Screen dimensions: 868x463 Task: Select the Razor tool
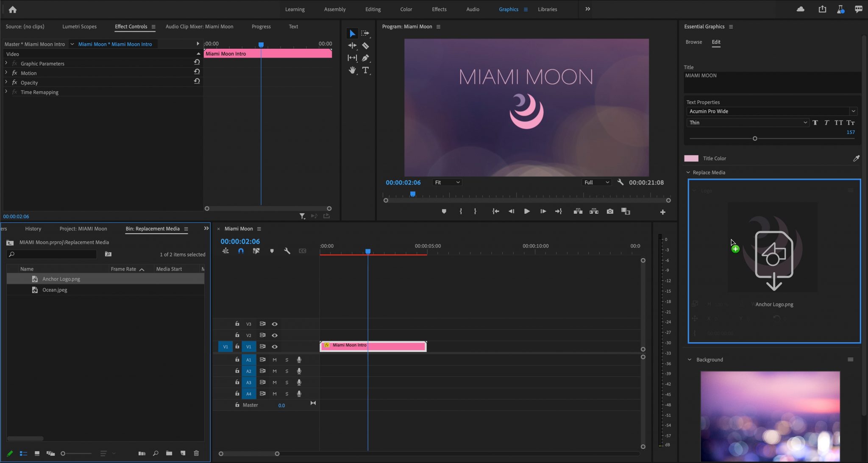pos(365,45)
